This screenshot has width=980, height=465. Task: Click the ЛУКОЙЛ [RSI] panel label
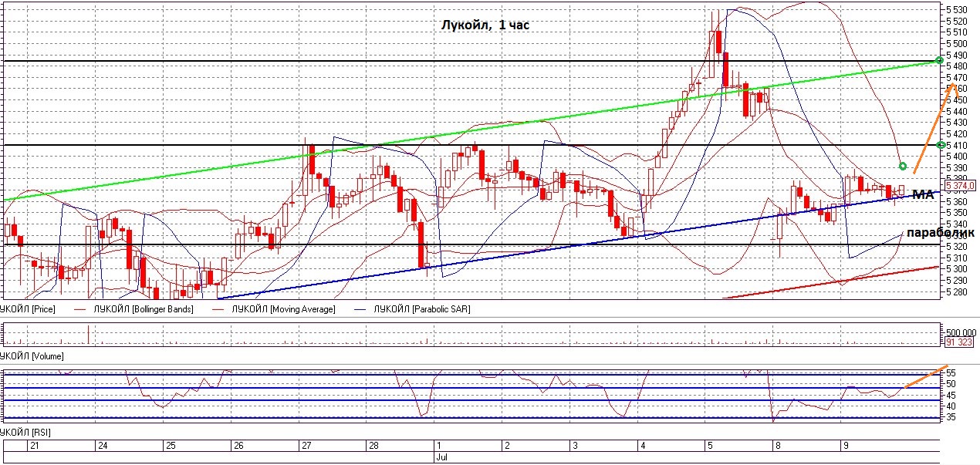[25, 433]
